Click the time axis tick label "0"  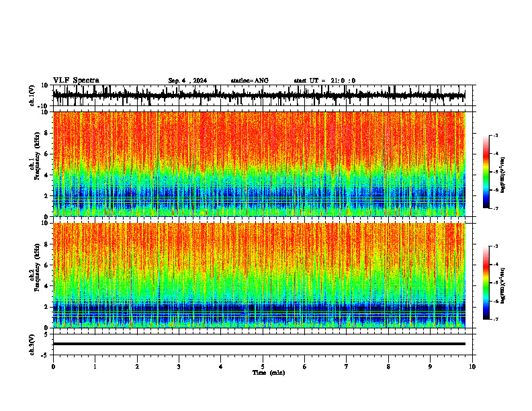(x=53, y=367)
